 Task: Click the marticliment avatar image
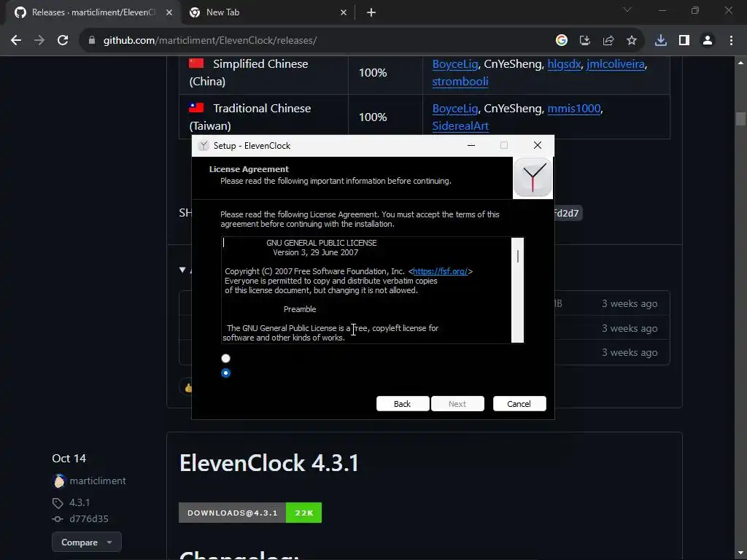click(59, 481)
